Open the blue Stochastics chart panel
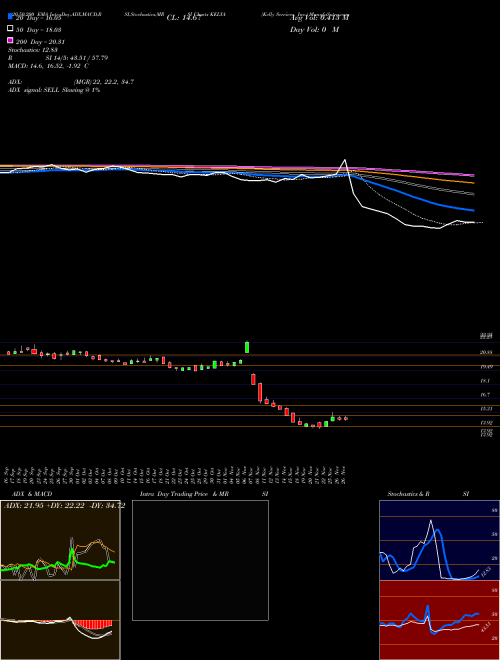Image resolution: width=500 pixels, height=660 pixels. click(x=439, y=540)
